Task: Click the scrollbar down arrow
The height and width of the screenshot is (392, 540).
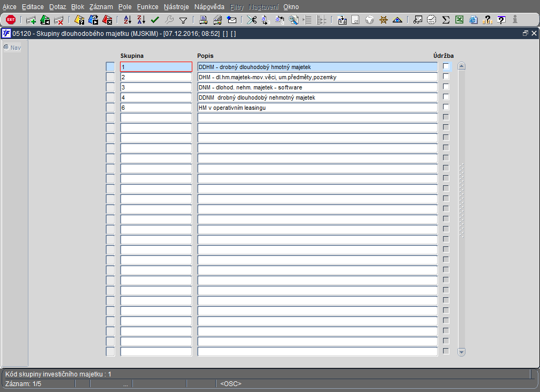Action: [461, 352]
